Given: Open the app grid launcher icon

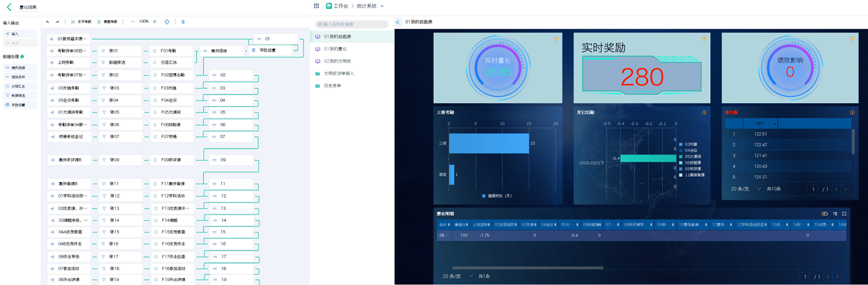Looking at the screenshot, I should pos(316,6).
